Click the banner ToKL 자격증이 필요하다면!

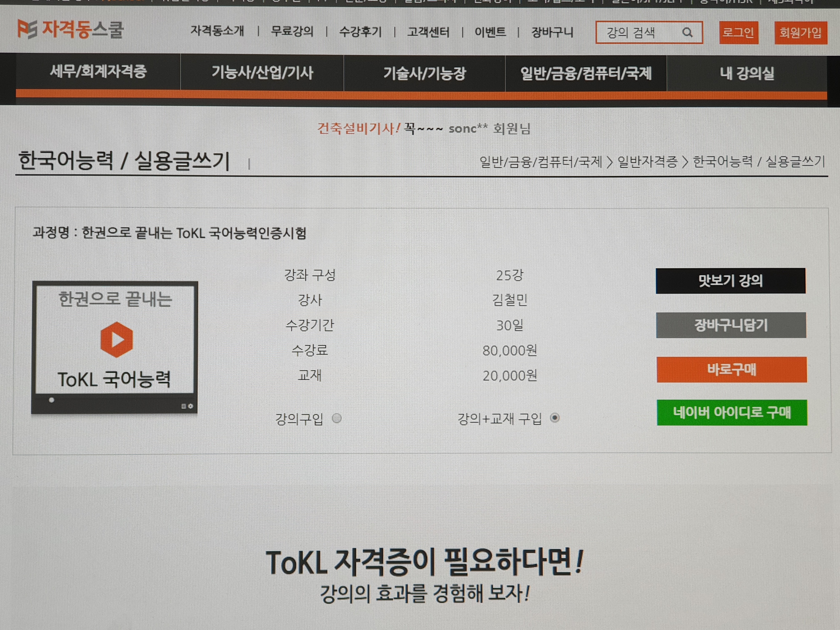[424, 562]
